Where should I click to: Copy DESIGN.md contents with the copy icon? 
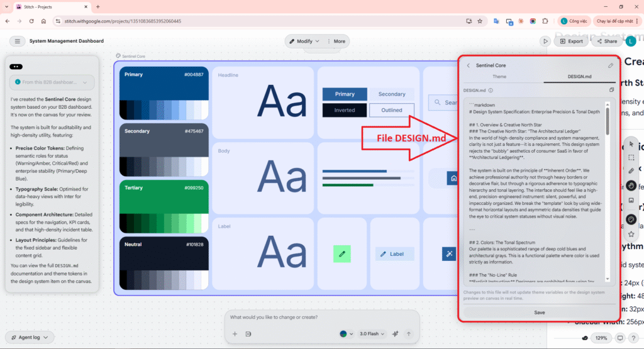(611, 91)
